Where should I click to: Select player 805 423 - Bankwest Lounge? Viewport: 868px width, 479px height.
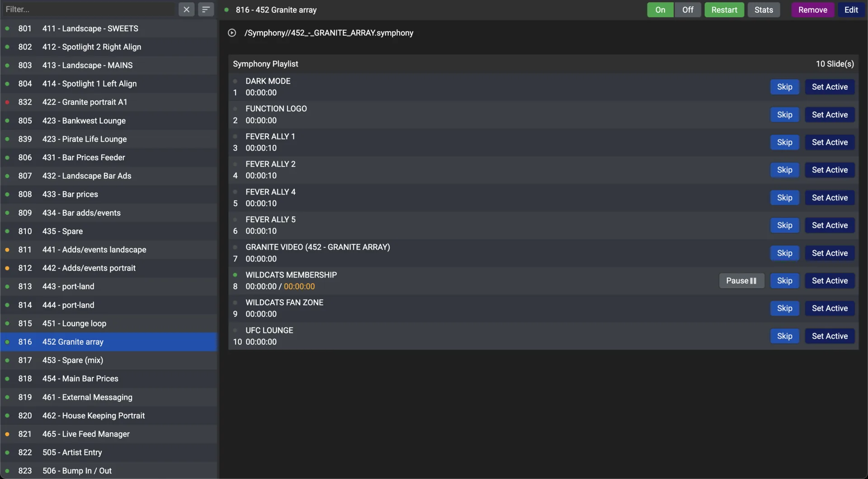tap(109, 120)
